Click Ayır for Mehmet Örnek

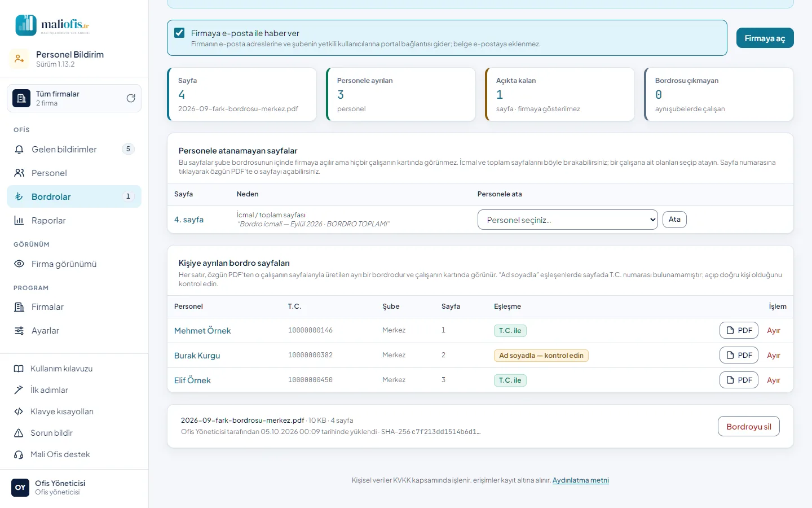(x=774, y=331)
